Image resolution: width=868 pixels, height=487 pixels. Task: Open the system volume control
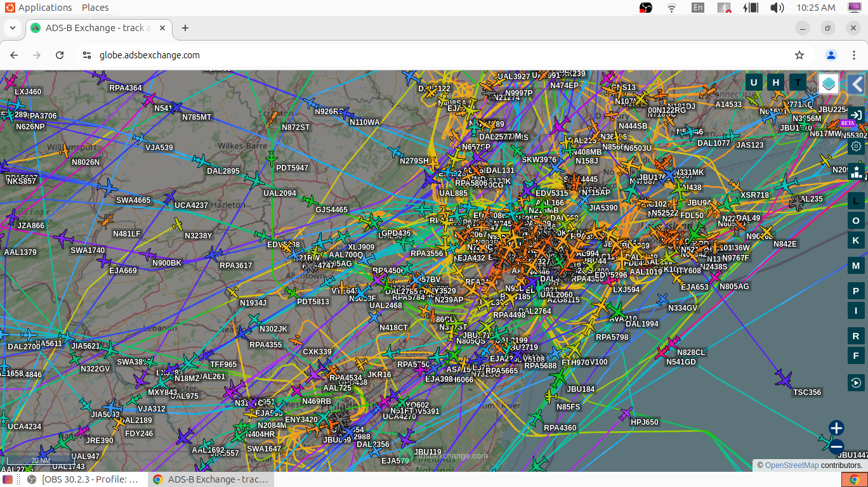tap(777, 8)
